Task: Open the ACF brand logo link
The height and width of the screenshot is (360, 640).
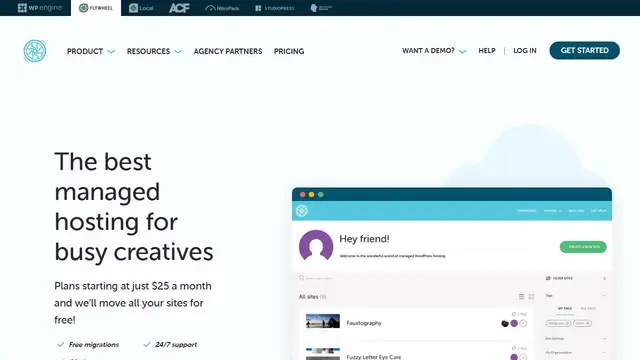Action: [179, 8]
